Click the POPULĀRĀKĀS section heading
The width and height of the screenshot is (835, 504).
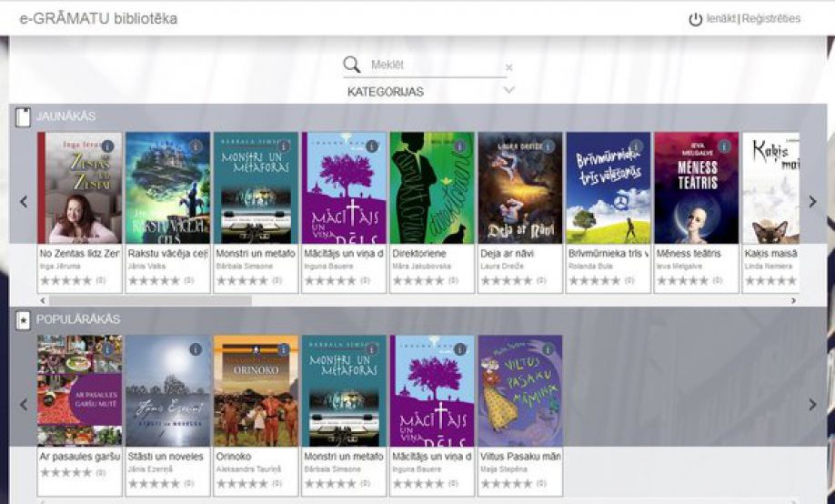pos(78,319)
